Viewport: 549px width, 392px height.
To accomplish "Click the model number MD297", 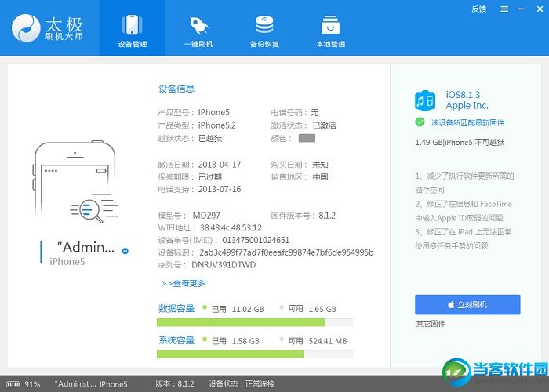I will 206,216.
